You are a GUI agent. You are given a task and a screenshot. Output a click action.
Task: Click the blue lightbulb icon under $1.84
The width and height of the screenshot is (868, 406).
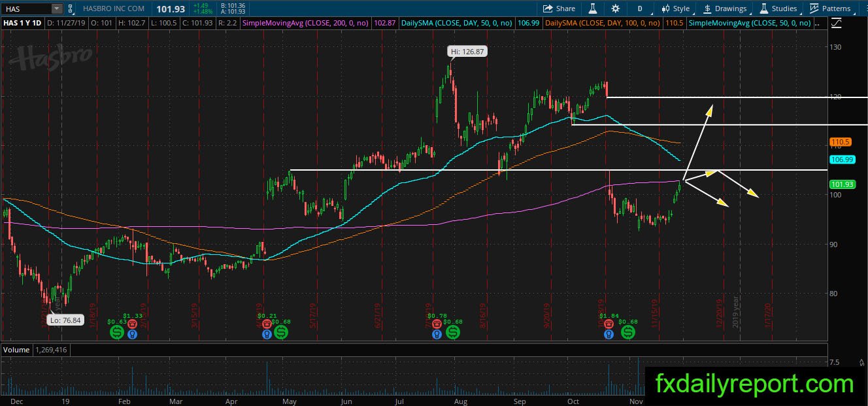[609, 334]
